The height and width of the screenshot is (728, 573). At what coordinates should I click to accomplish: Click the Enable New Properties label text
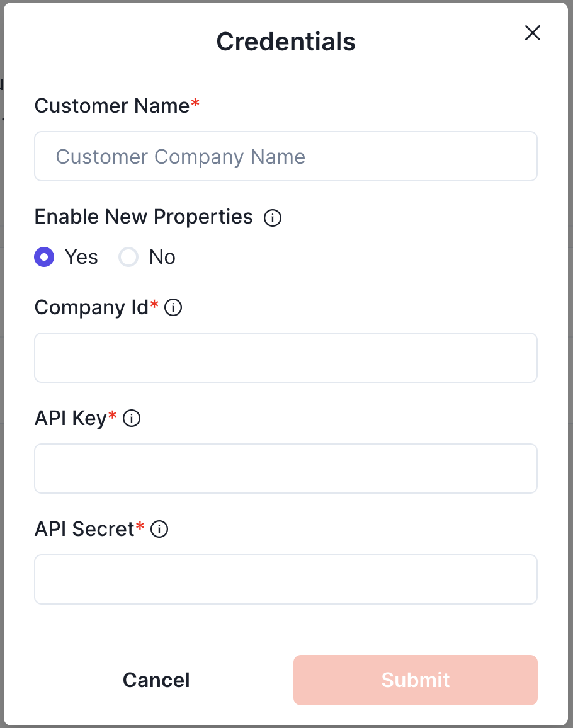(x=144, y=217)
